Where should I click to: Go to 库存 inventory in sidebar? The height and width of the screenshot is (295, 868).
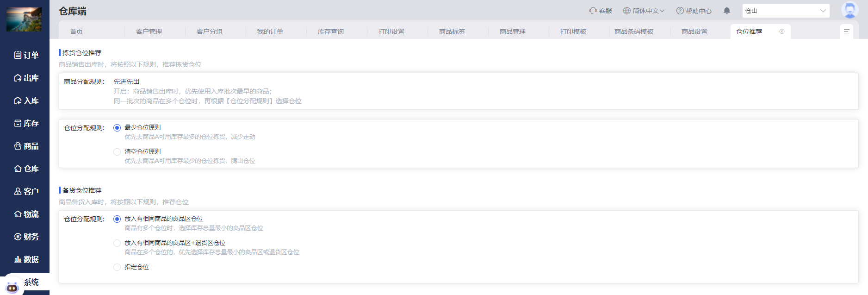(x=26, y=123)
